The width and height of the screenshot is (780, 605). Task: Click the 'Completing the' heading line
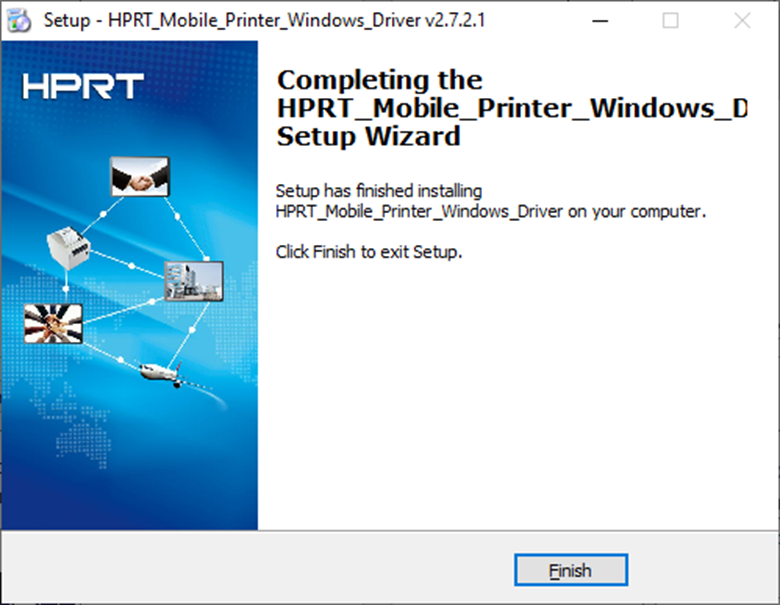(379, 80)
